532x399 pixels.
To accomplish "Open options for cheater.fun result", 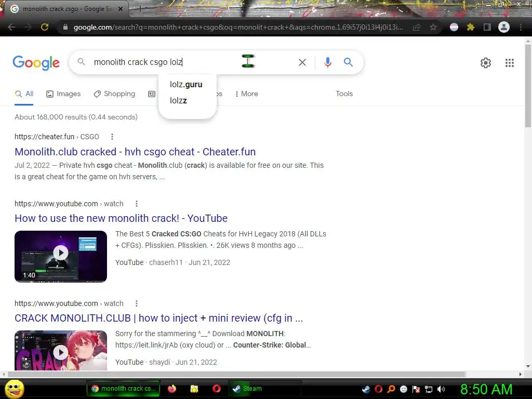I will pos(112,137).
